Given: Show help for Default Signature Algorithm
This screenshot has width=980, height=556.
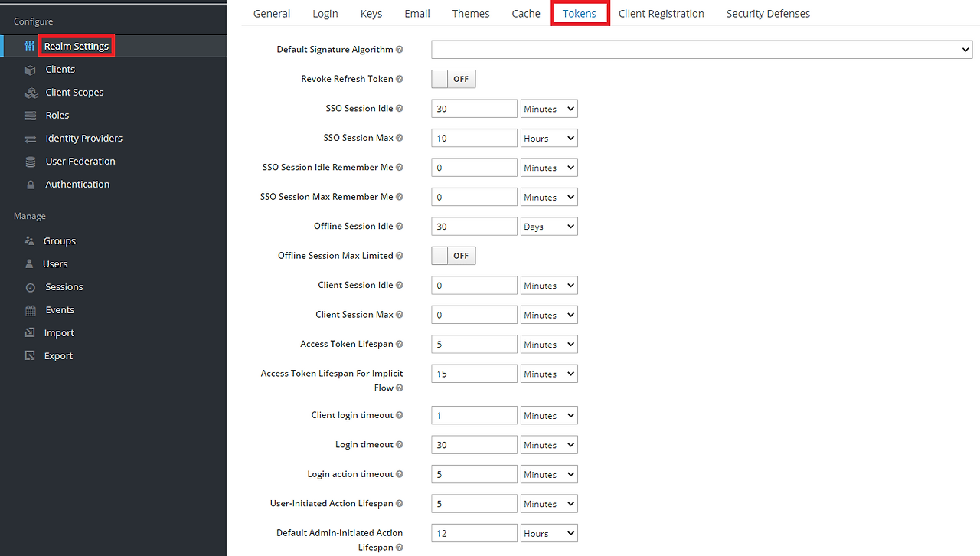Looking at the screenshot, I should click(x=400, y=50).
